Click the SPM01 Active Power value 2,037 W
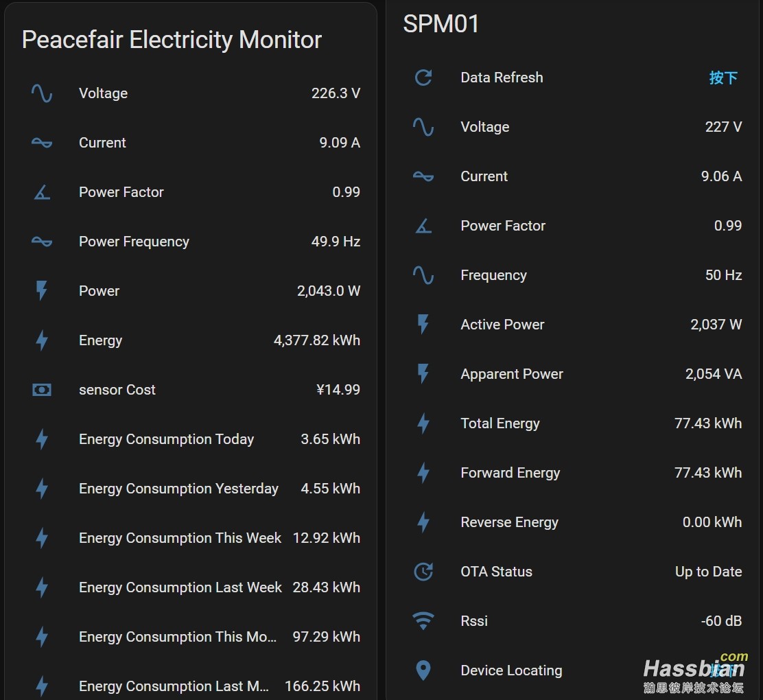Screen dimensions: 763x700 (716, 325)
